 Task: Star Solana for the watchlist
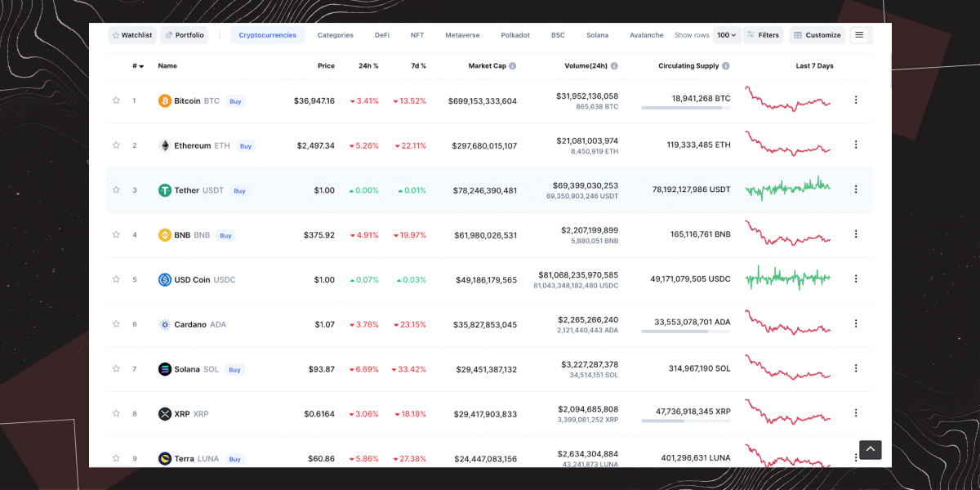(116, 369)
